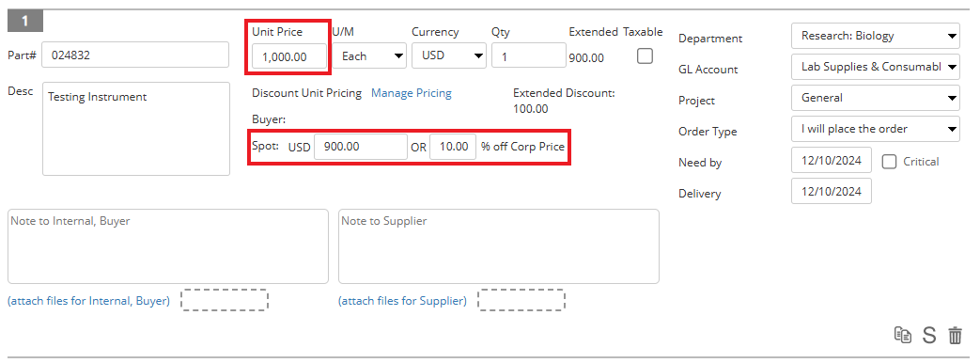
Task: Click the Unit Price field
Action: point(289,56)
